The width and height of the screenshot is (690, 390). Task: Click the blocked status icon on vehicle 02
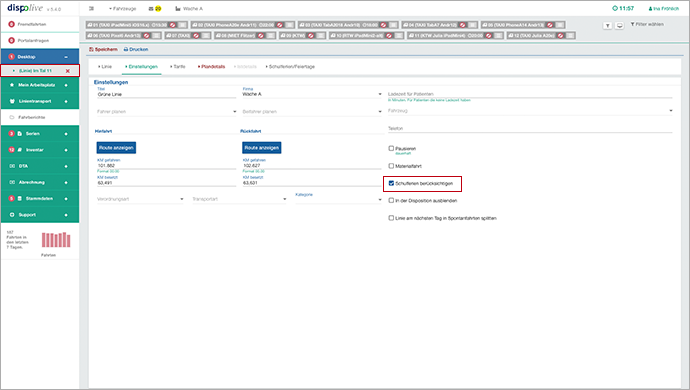[279, 25]
